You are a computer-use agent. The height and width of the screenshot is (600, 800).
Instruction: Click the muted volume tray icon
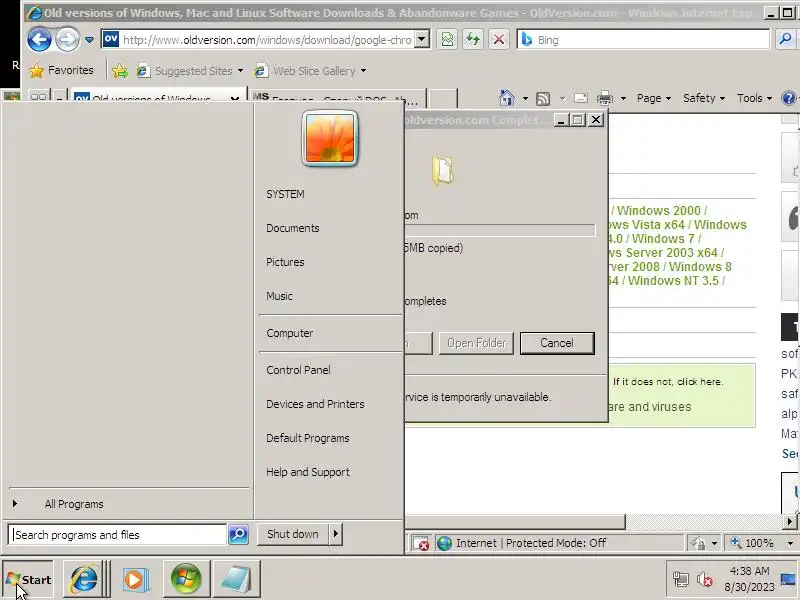705,579
